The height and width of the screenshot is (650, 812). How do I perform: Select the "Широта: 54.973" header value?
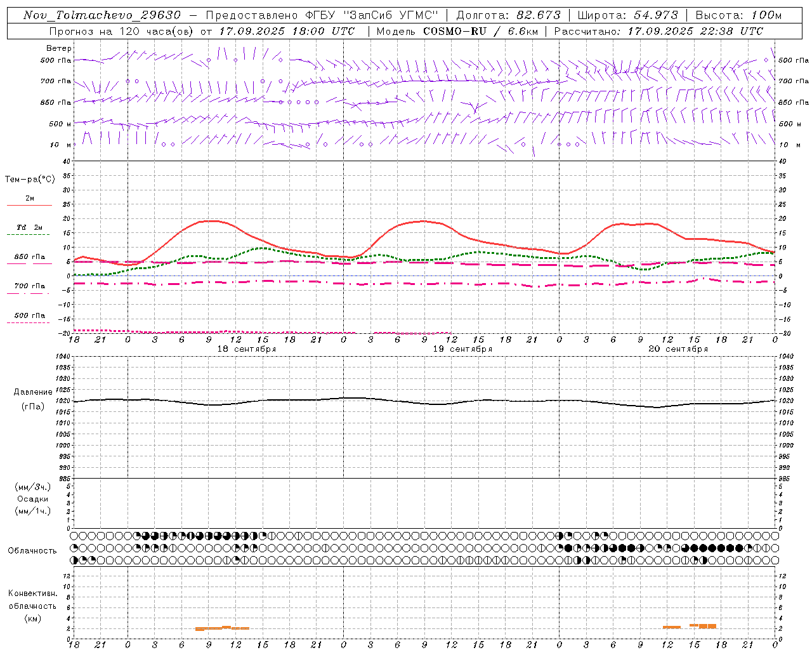(627, 15)
